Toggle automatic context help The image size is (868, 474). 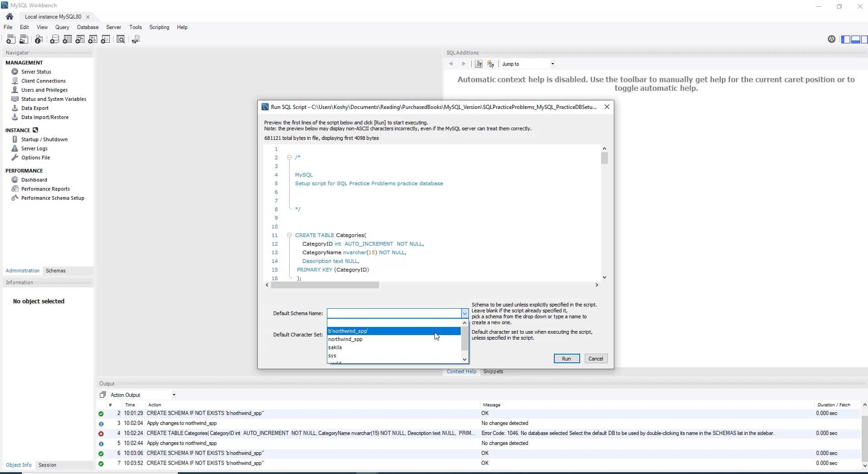pos(491,64)
